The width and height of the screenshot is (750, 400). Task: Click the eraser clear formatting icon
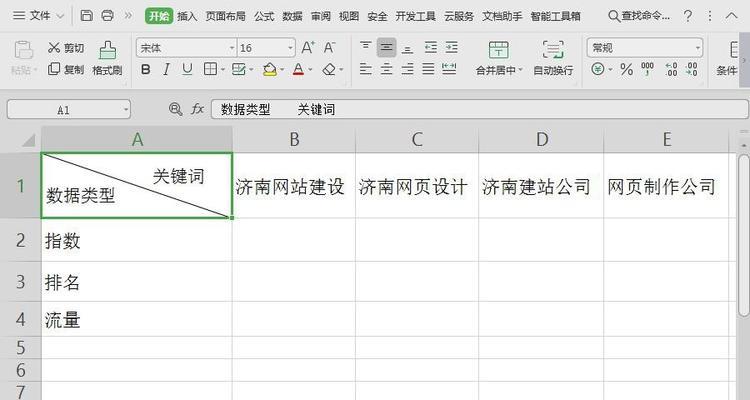(x=329, y=69)
